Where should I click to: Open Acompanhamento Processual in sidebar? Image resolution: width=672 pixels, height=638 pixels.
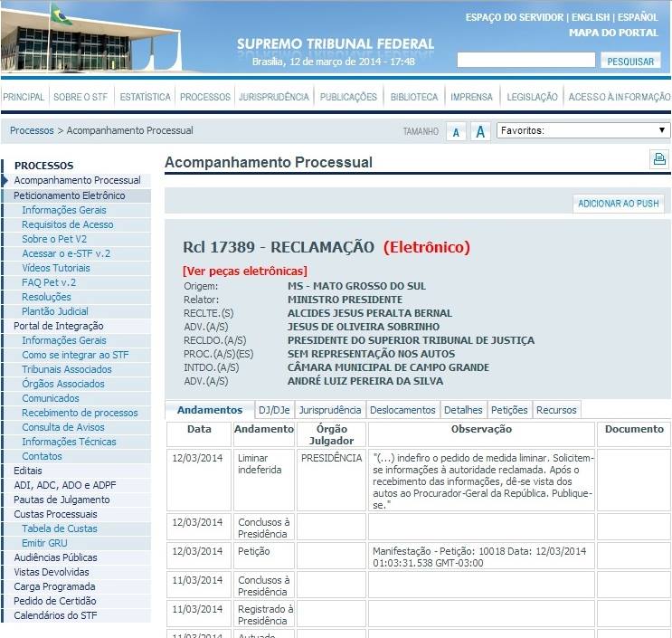click(77, 180)
